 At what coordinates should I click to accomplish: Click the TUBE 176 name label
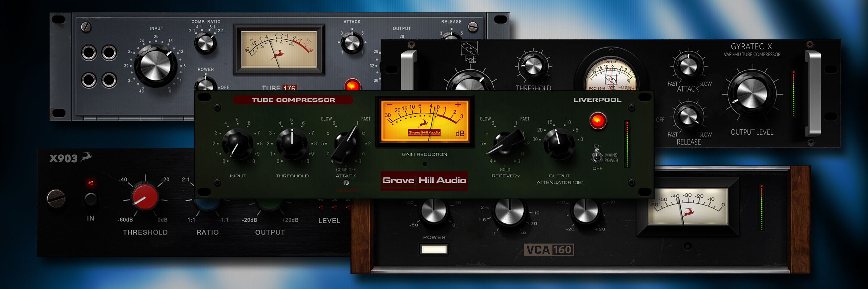278,88
